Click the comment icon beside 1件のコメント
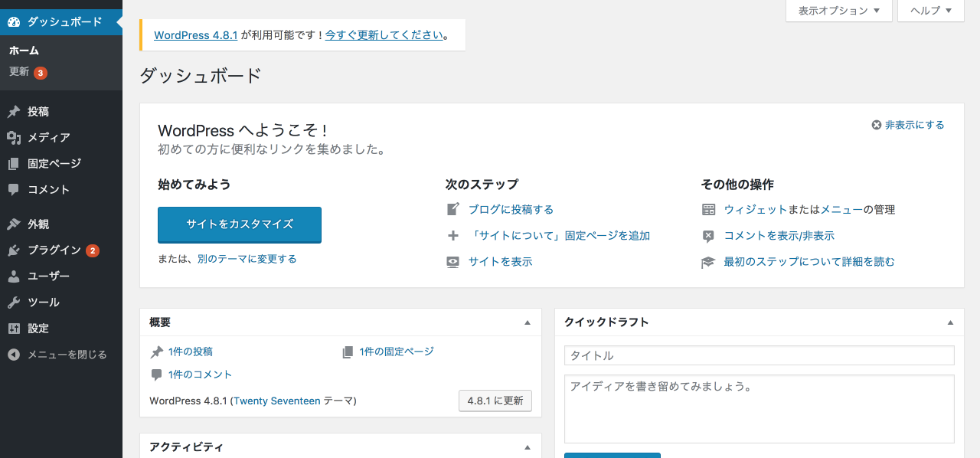The image size is (980, 458). pyautogui.click(x=157, y=375)
